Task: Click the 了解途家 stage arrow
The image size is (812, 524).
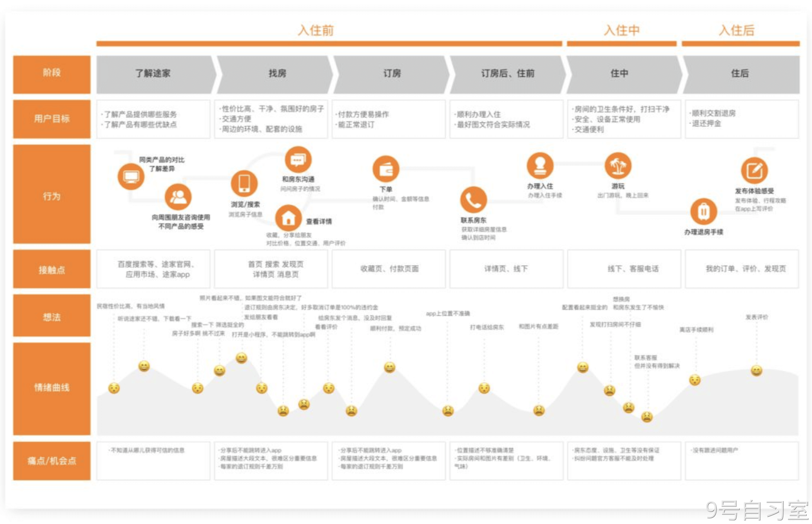Action: tap(156, 74)
